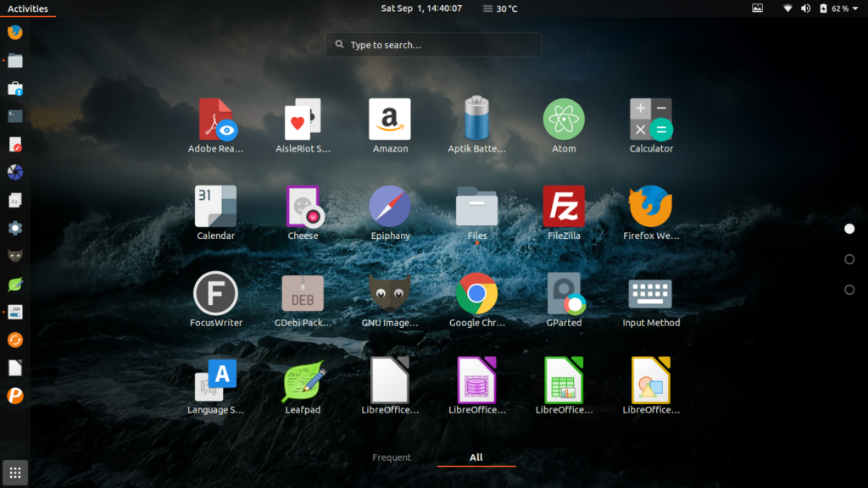Viewport: 868px width, 488px height.
Task: Launch FocusWriter
Action: click(x=215, y=299)
